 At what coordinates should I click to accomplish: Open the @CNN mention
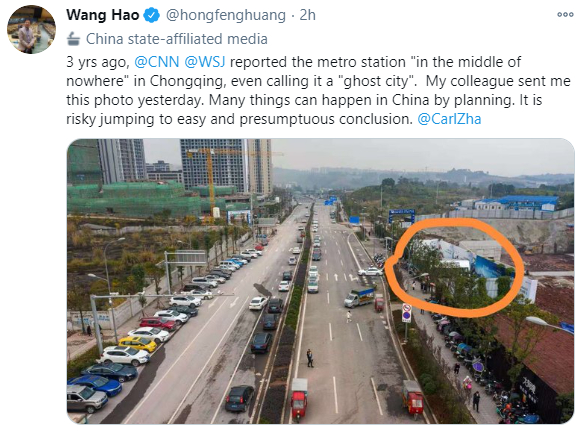coord(156,62)
